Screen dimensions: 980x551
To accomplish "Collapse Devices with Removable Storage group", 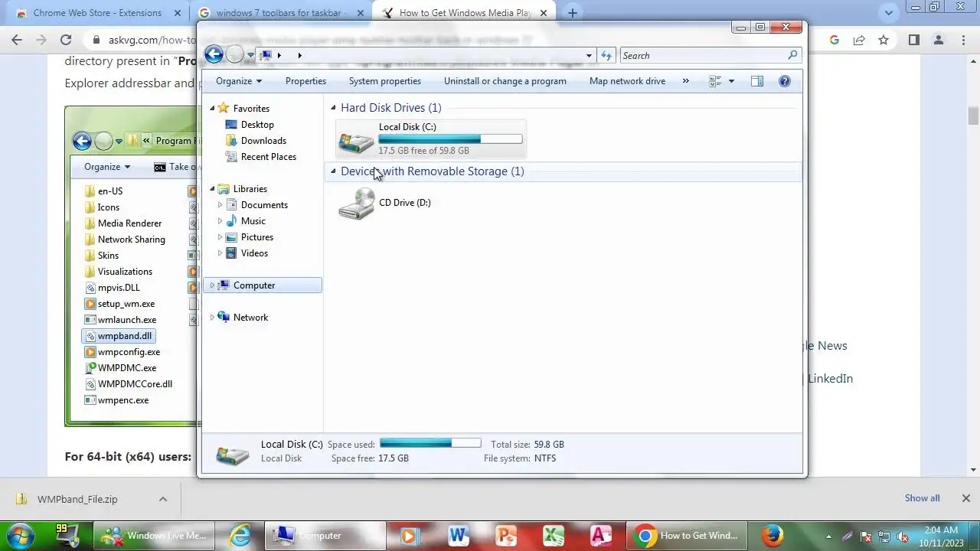I will [x=333, y=171].
